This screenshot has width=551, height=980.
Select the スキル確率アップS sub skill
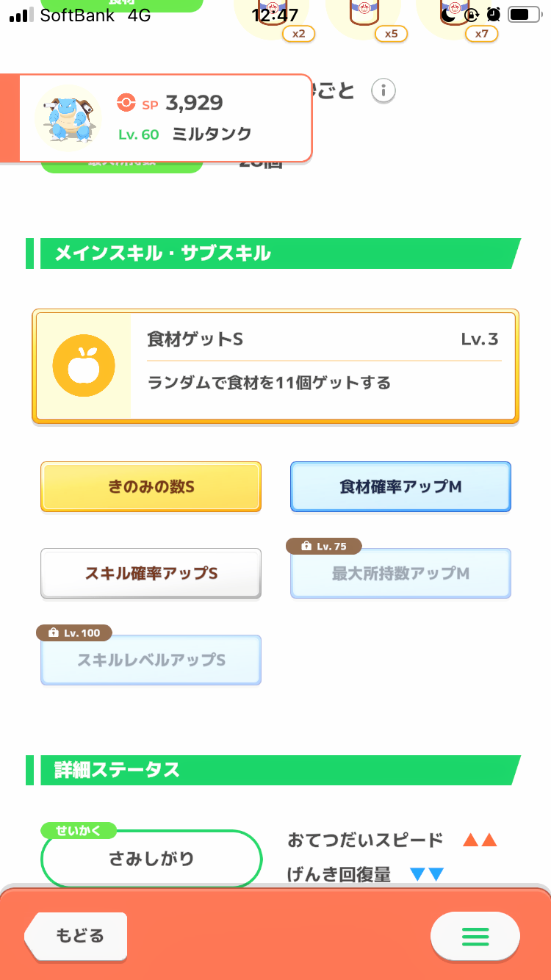pos(151,573)
